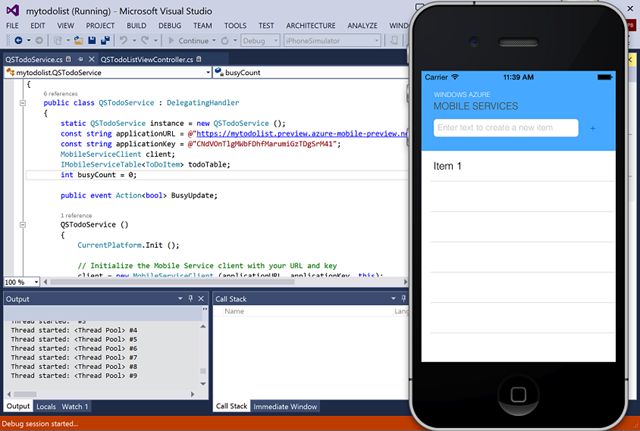Screen dimensions: 640x431
Task: Open the TOOLS menu
Action: click(235, 25)
